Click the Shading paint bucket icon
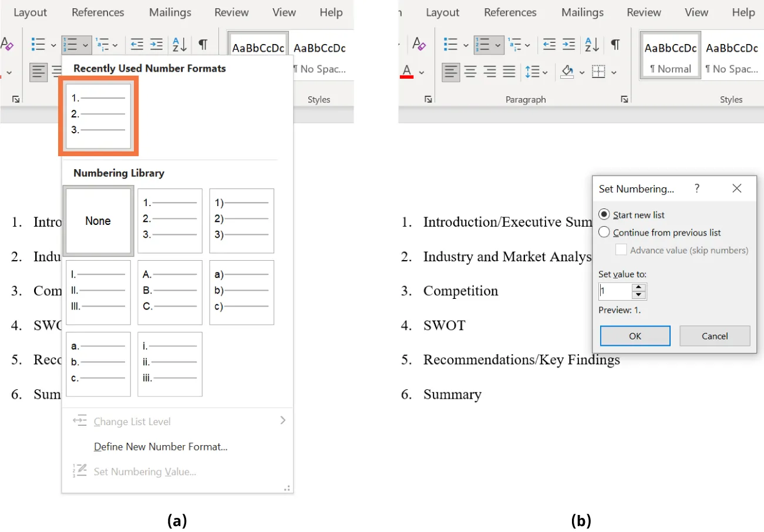 coord(568,72)
